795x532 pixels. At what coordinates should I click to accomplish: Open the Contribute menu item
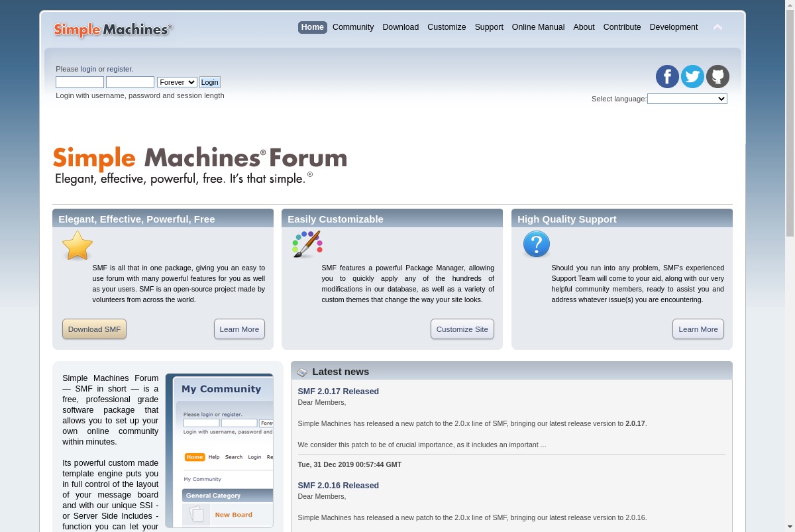click(622, 27)
